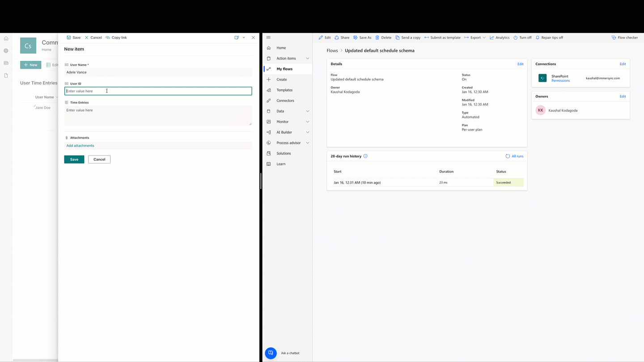Click the Jane Doe list entry
The image size is (644, 362).
(43, 108)
